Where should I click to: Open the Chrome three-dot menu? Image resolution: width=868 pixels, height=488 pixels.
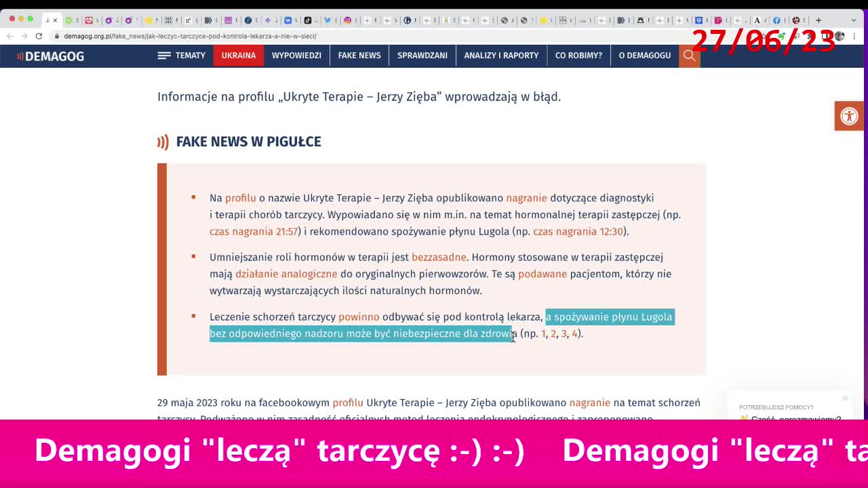(x=856, y=36)
